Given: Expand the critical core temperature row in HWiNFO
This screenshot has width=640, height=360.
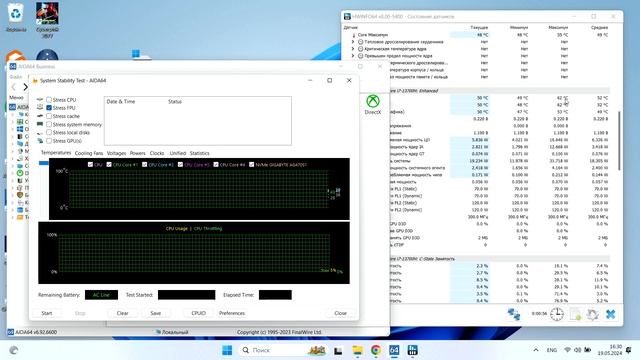Looking at the screenshot, I should (353, 49).
